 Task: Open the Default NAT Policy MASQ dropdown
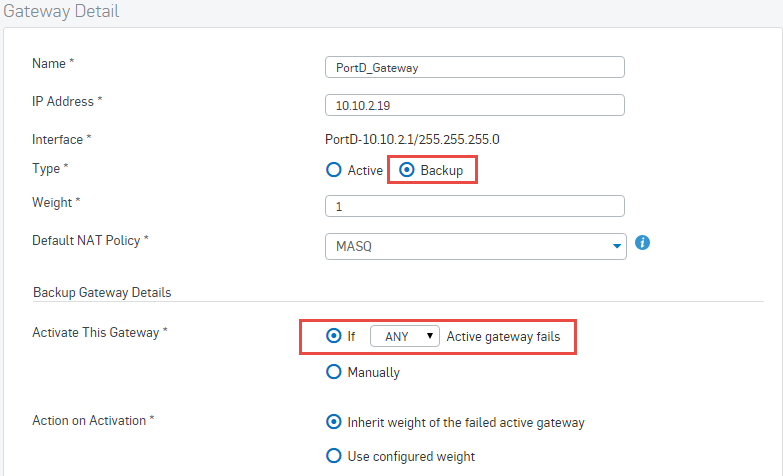click(x=475, y=246)
